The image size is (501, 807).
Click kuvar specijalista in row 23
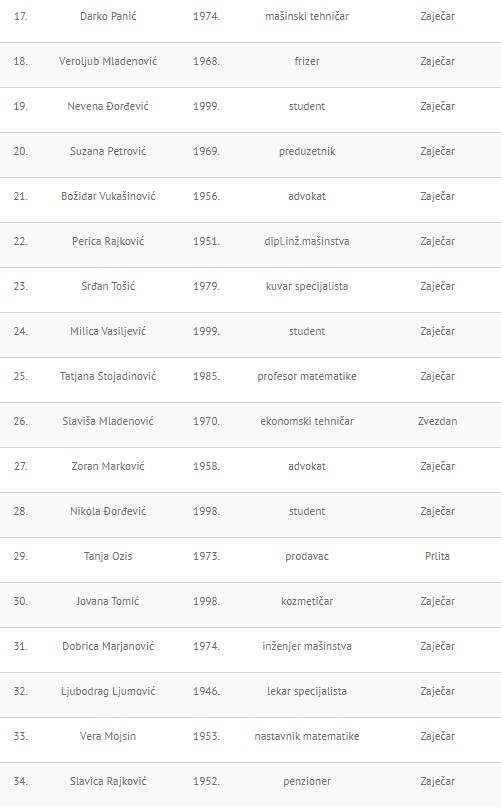tap(307, 286)
